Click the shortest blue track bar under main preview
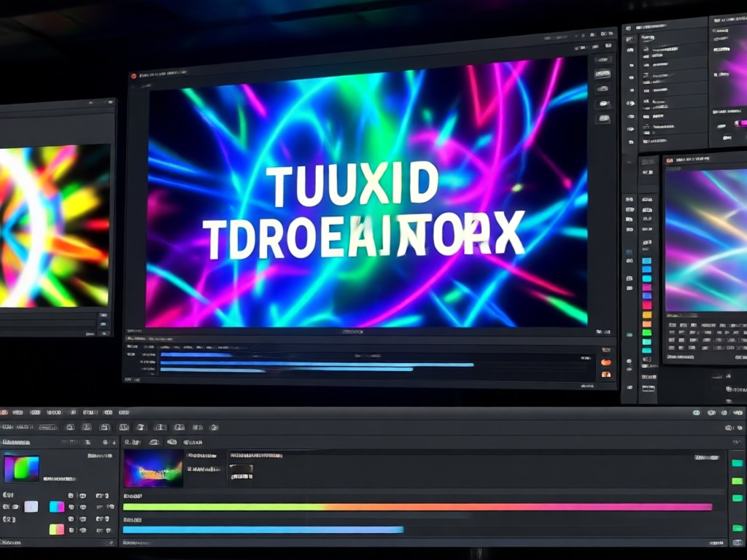Screen dimensions: 747x560 coord(196,354)
